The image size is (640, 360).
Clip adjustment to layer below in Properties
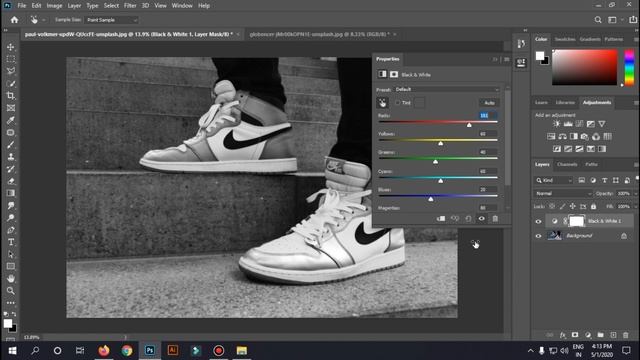click(x=441, y=219)
